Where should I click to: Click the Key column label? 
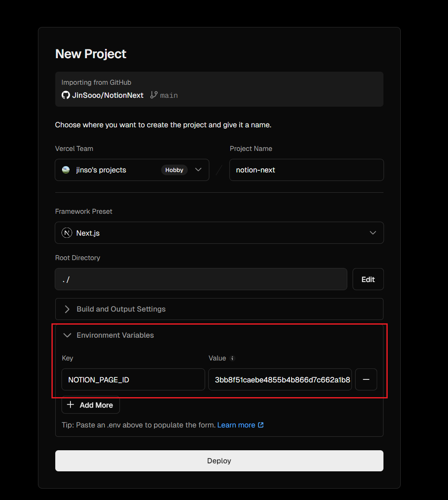tap(67, 358)
